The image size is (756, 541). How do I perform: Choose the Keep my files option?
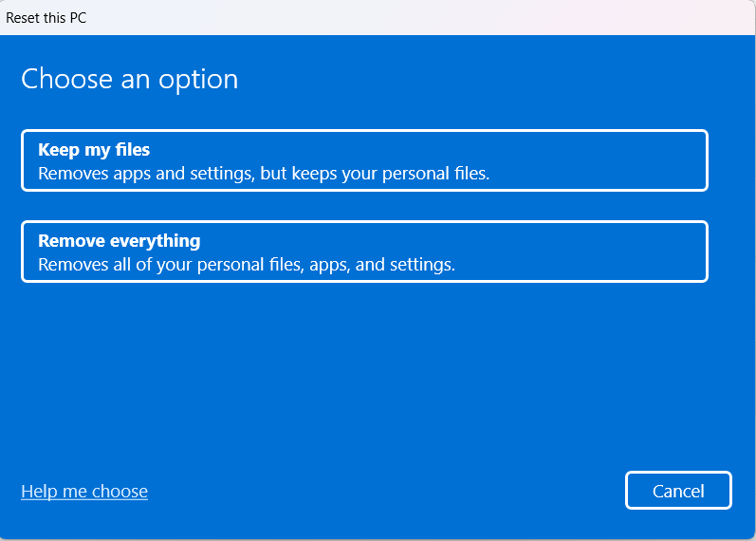coord(364,160)
